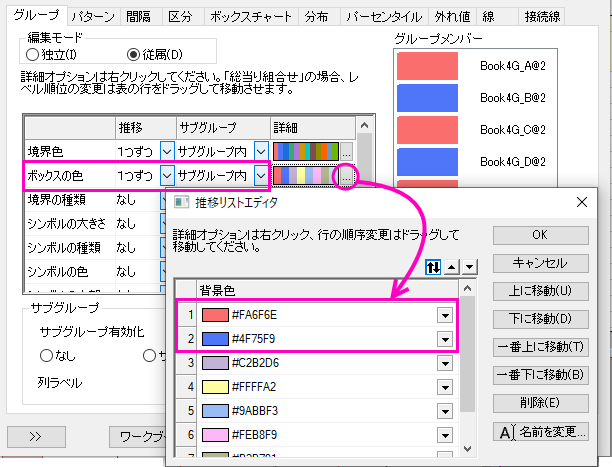The width and height of the screenshot is (612, 467).
Task: Select the 従属(D) edit mode
Action: click(x=133, y=55)
